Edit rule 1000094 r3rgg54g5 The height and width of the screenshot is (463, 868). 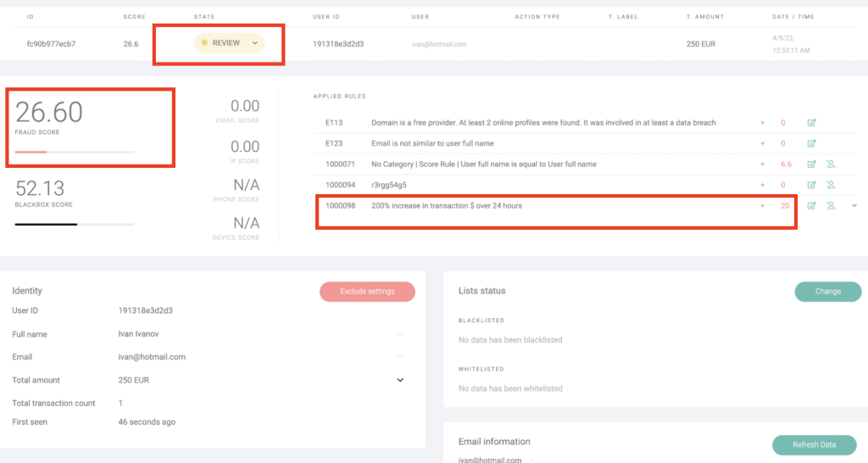coord(811,185)
